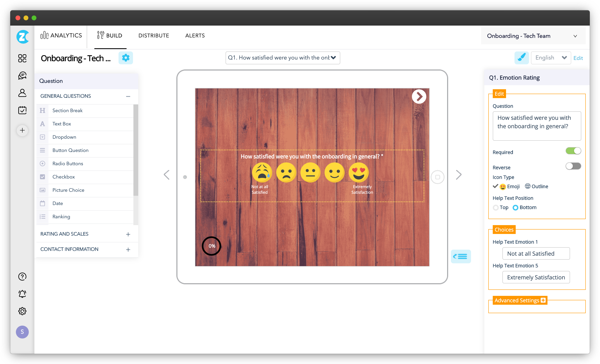Switch to the Alerts tab
Screen dimensions: 600x364
[x=195, y=36]
